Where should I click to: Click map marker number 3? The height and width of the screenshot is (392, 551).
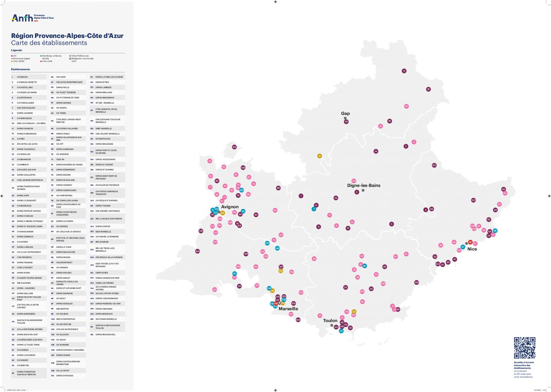[391, 224]
